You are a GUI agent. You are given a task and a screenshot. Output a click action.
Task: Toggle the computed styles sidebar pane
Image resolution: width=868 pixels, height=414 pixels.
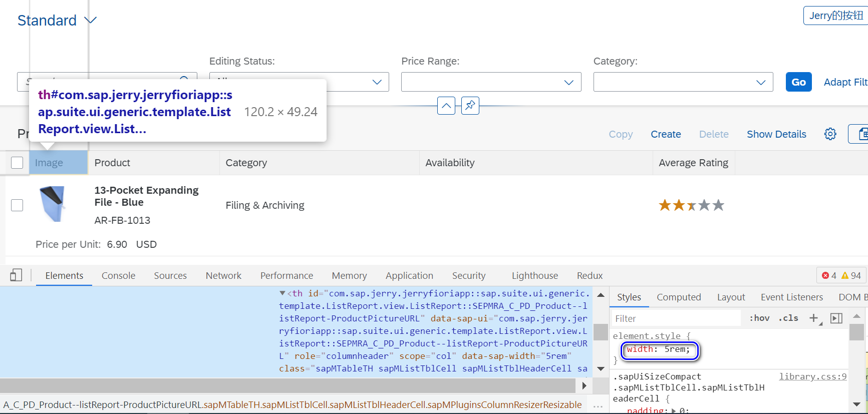(836, 318)
